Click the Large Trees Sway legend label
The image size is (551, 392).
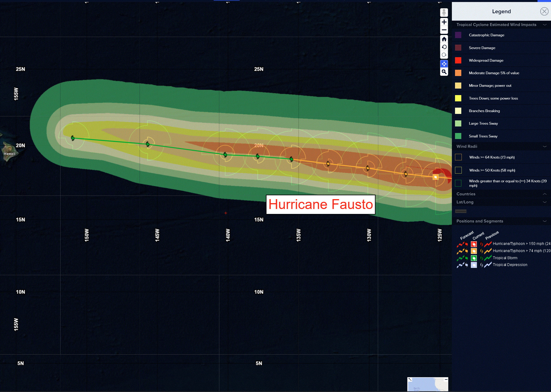tap(483, 124)
